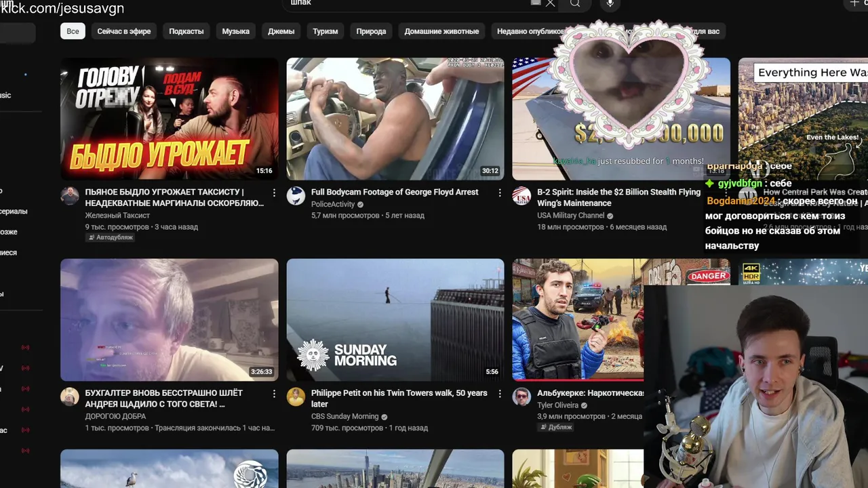This screenshot has width=868, height=488.
Task: Open Tyler Oliveira channel avatar
Action: [521, 396]
